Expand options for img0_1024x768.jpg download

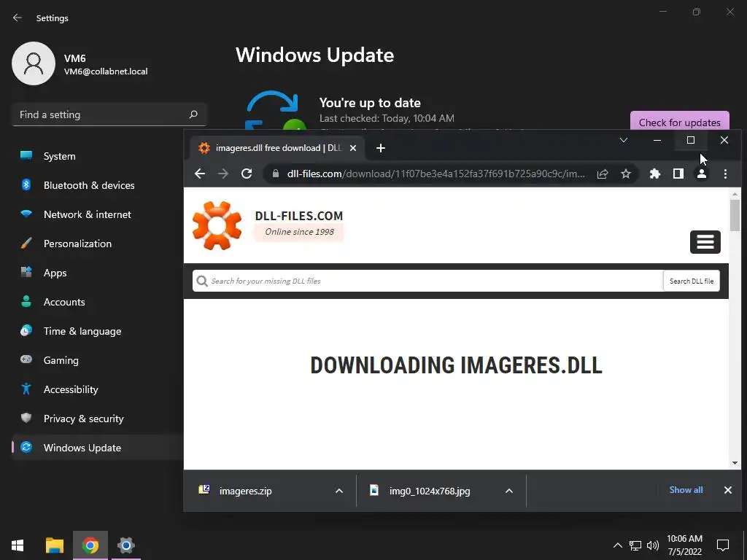508,491
